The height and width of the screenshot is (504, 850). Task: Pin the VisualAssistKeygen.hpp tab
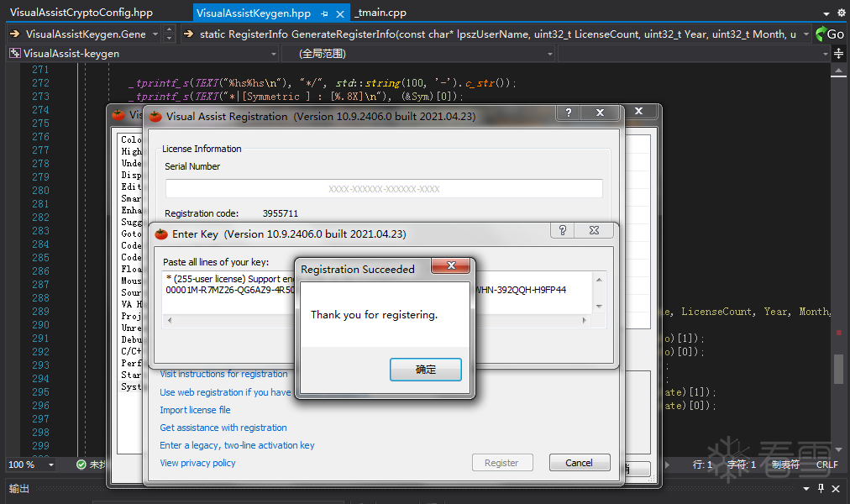coord(324,13)
